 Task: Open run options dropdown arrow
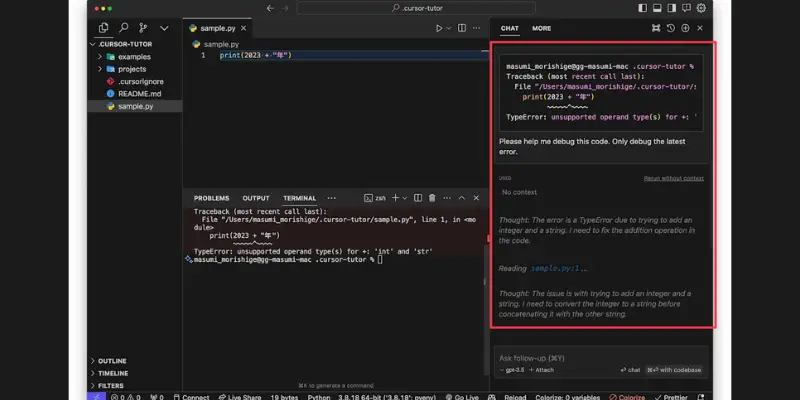click(449, 29)
